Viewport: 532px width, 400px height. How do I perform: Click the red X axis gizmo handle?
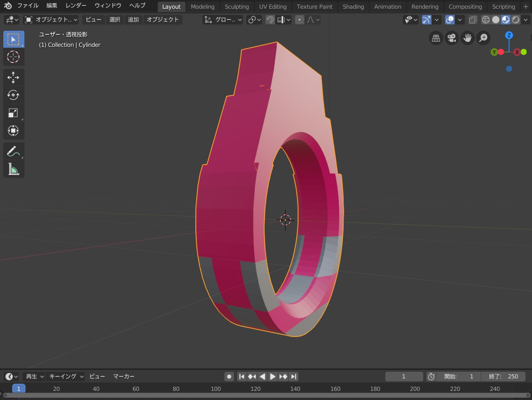[x=517, y=52]
